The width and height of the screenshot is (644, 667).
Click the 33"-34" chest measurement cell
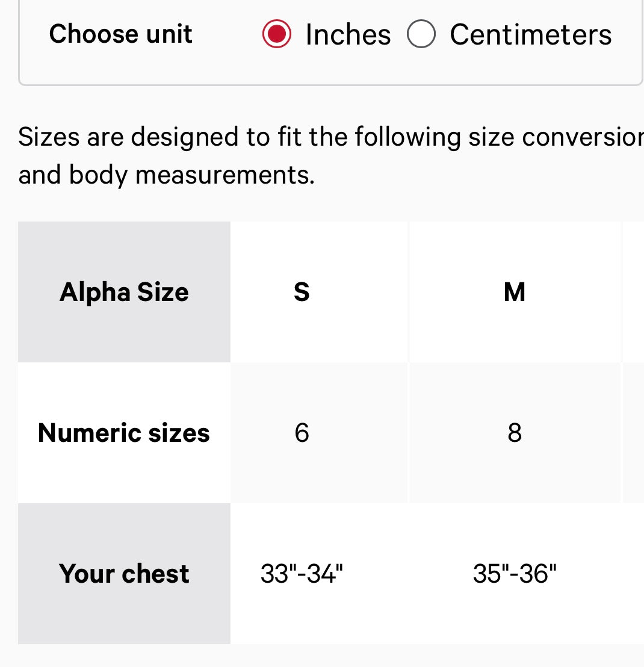302,574
